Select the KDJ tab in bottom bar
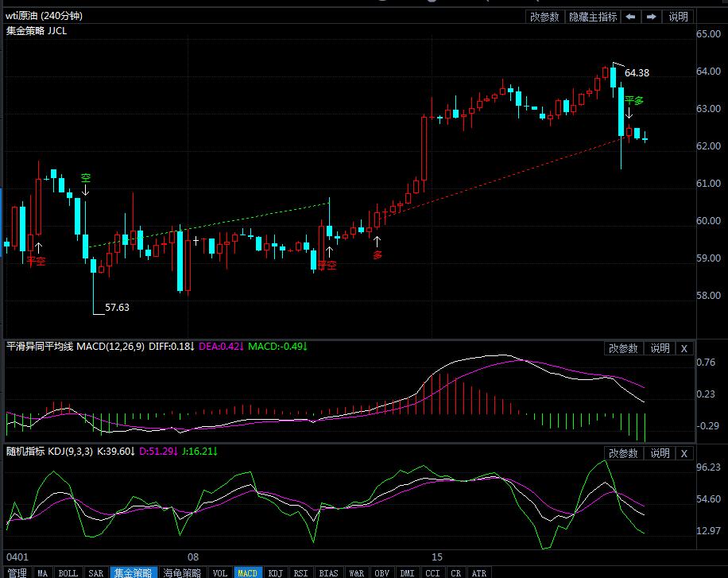The image size is (728, 578). click(275, 572)
